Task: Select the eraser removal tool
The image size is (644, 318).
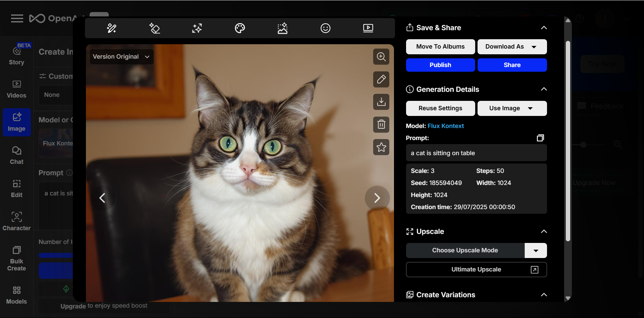Action: 155,28
